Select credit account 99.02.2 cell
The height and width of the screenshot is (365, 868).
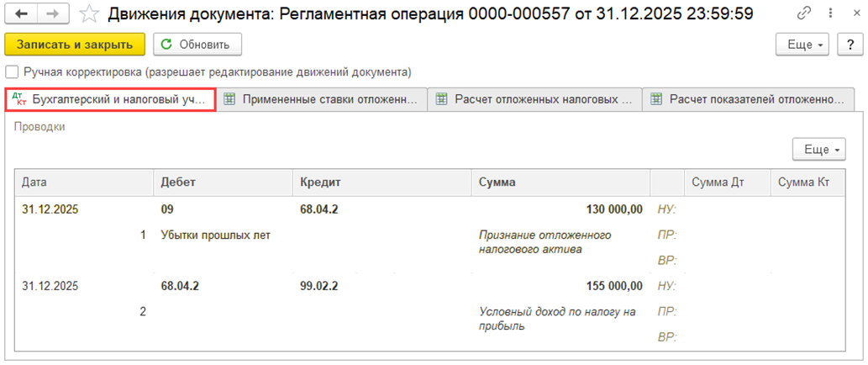tap(319, 286)
